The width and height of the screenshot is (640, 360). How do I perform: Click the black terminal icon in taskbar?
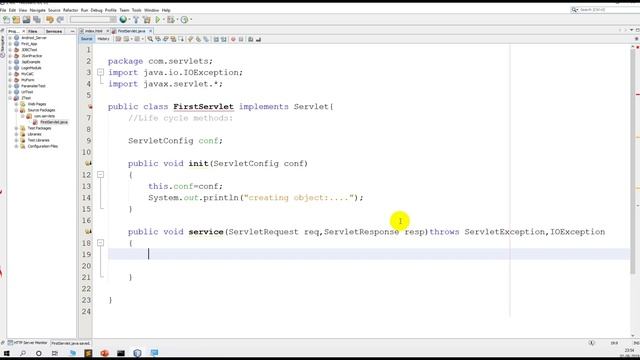[121, 353]
